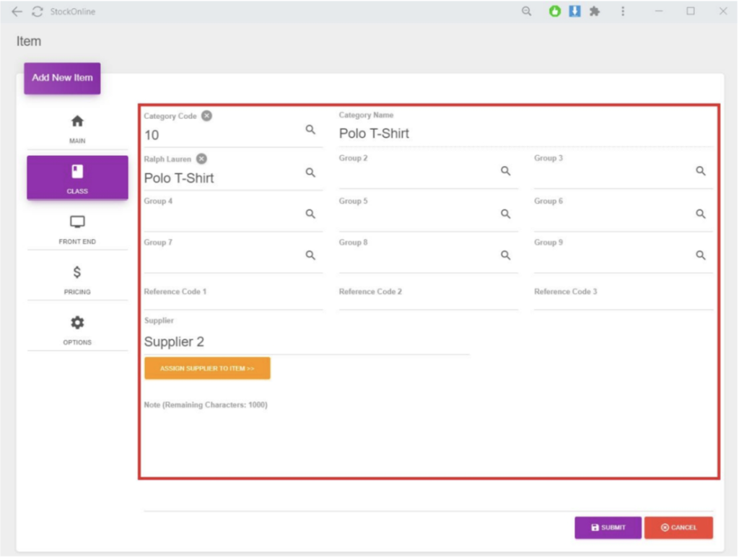
Task: Submit the new item form
Action: point(608,528)
